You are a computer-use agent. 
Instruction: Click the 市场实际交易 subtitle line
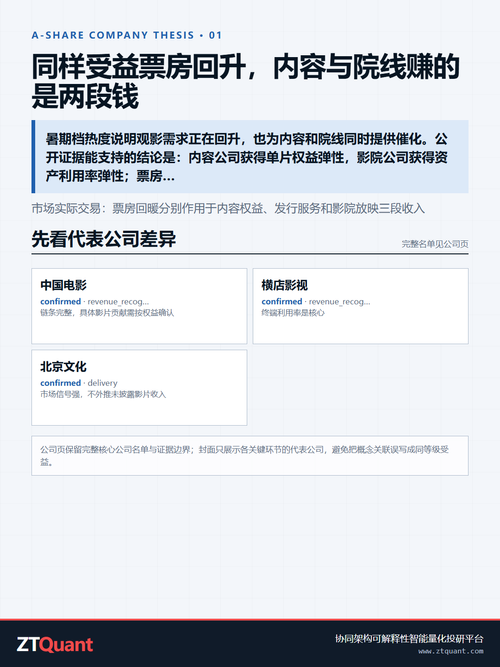[228, 208]
